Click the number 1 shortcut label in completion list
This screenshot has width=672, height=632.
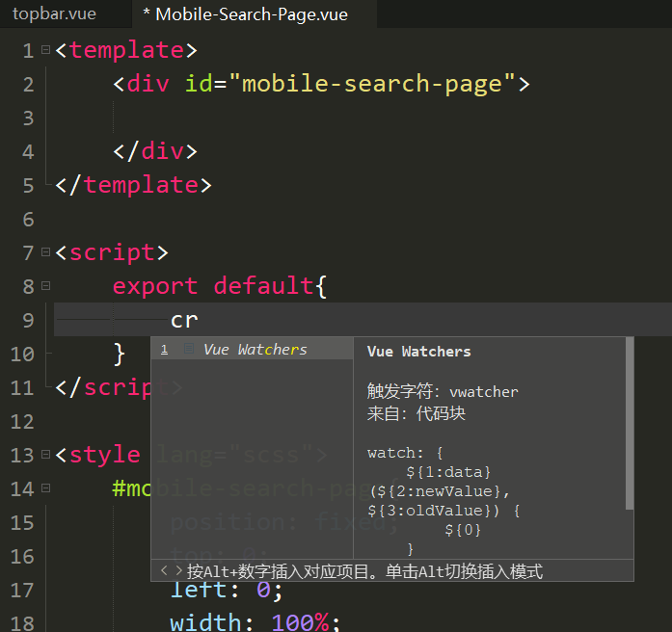coord(164,350)
